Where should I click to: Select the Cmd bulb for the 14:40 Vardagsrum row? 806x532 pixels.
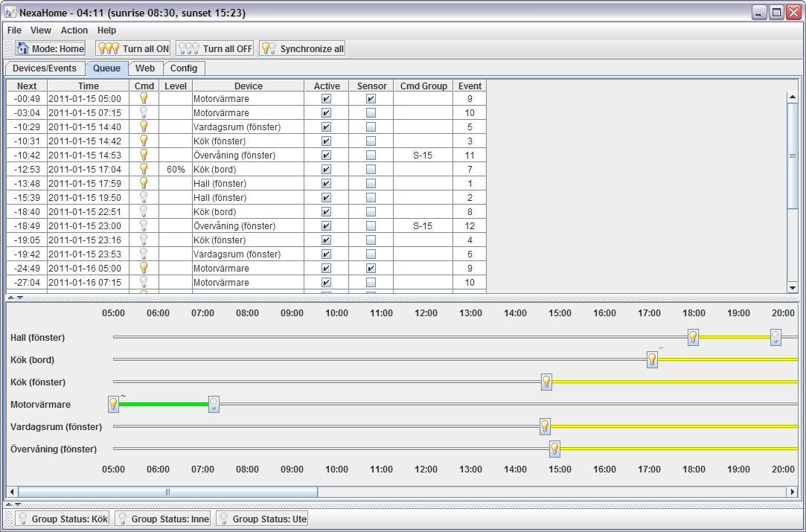click(x=144, y=126)
